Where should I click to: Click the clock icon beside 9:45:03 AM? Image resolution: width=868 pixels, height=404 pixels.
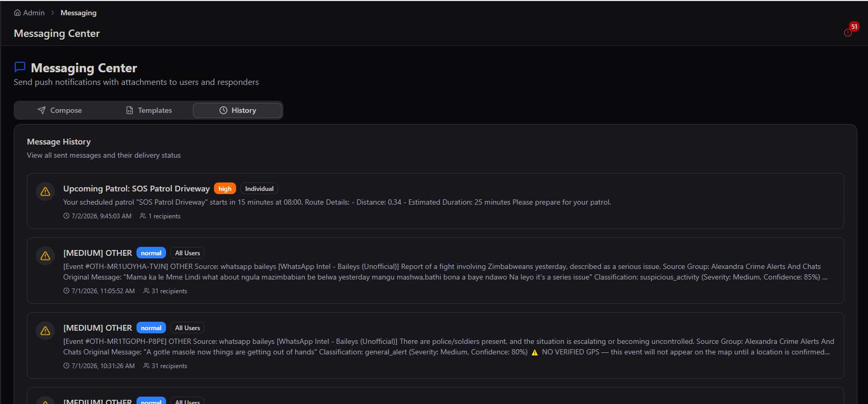coord(66,216)
